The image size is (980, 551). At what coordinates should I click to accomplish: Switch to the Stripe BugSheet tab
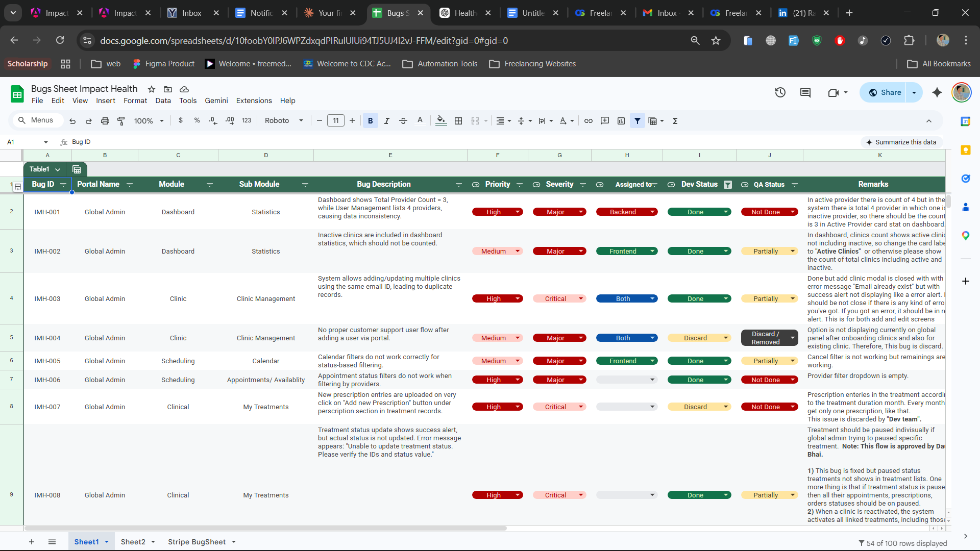pyautogui.click(x=197, y=542)
